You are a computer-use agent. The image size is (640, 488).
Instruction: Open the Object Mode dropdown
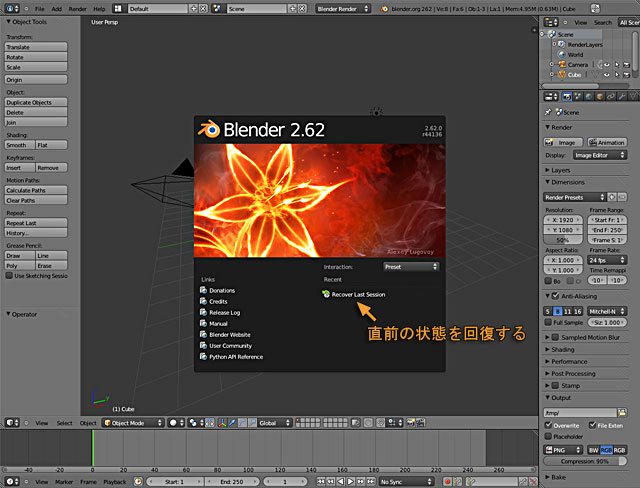[x=133, y=423]
